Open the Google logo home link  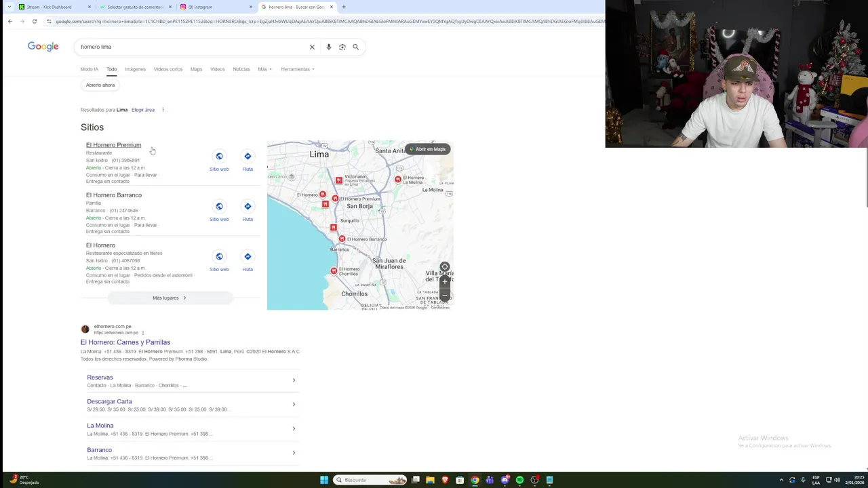tap(43, 46)
